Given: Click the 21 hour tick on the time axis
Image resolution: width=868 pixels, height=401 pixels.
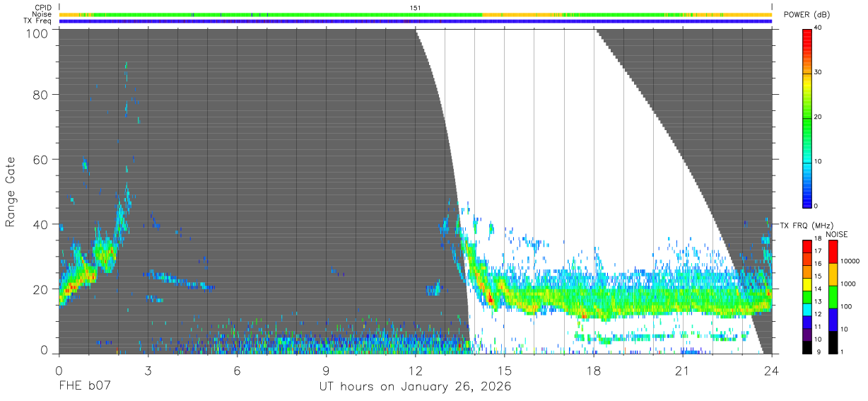Looking at the screenshot, I should click(x=682, y=370).
